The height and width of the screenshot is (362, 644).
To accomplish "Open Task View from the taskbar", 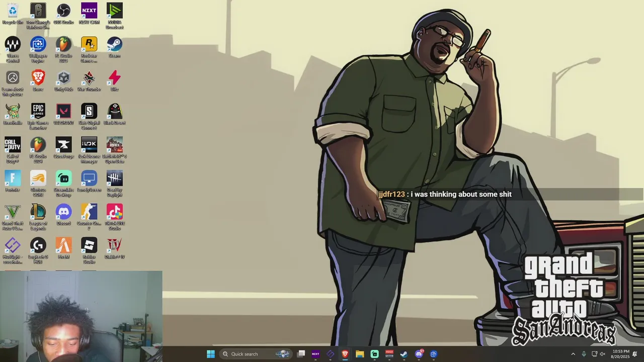I will pyautogui.click(x=301, y=354).
